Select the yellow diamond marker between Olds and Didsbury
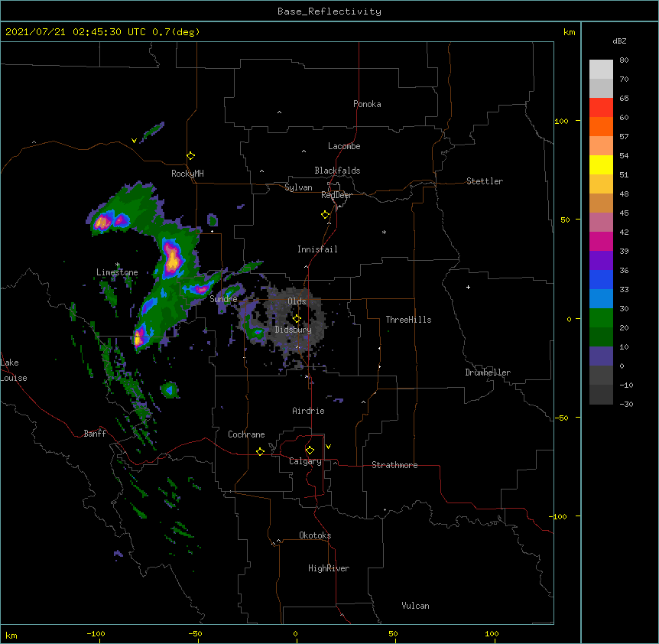 pyautogui.click(x=297, y=319)
